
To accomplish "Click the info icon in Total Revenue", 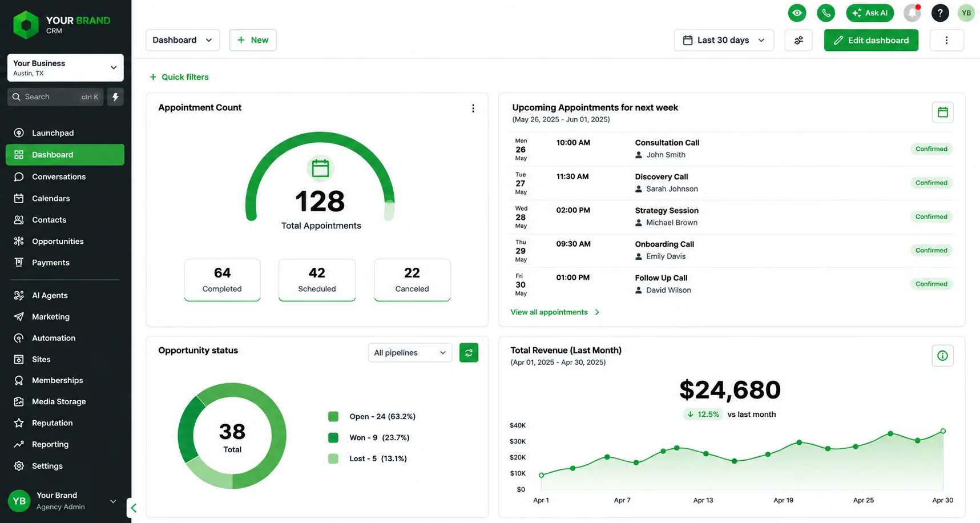I will (942, 356).
